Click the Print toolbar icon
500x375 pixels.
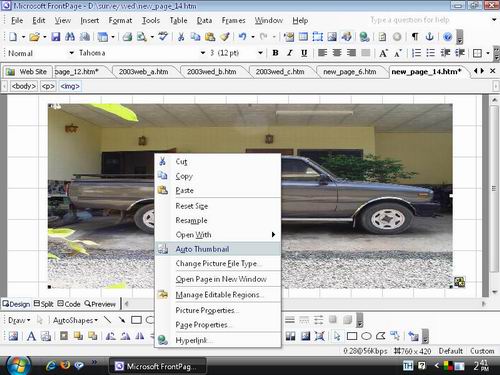[x=127, y=37]
